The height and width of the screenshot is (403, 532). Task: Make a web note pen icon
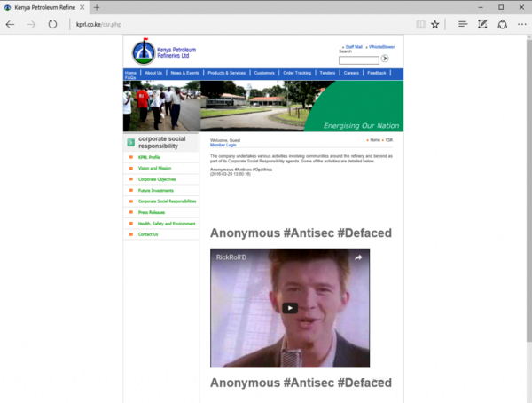(482, 24)
